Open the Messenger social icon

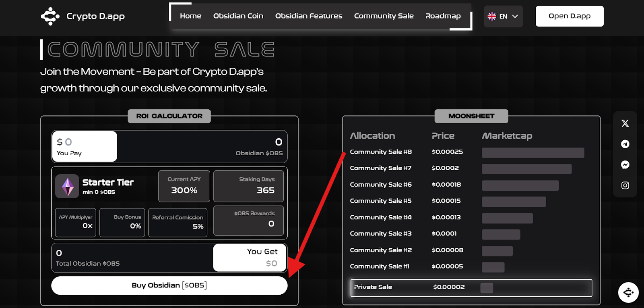point(625,164)
